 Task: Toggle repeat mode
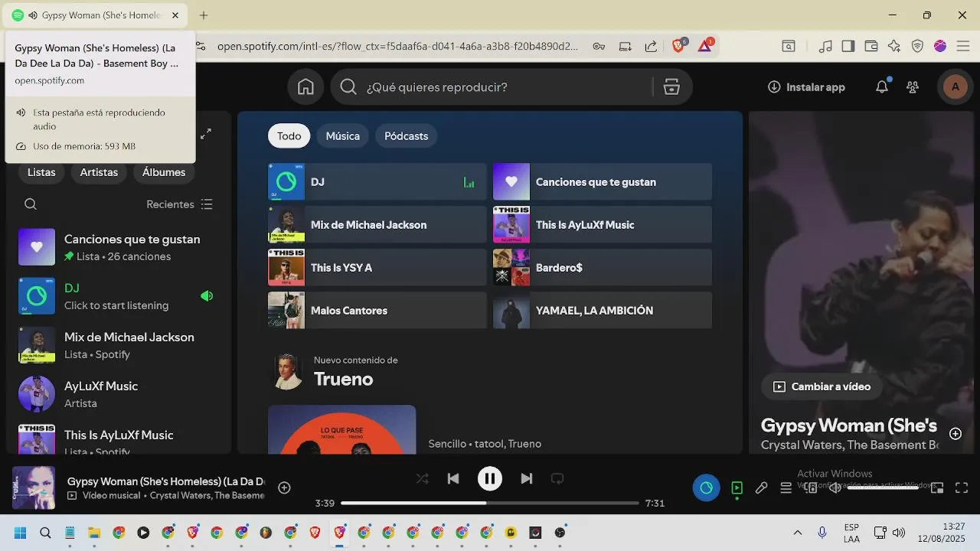(x=557, y=478)
